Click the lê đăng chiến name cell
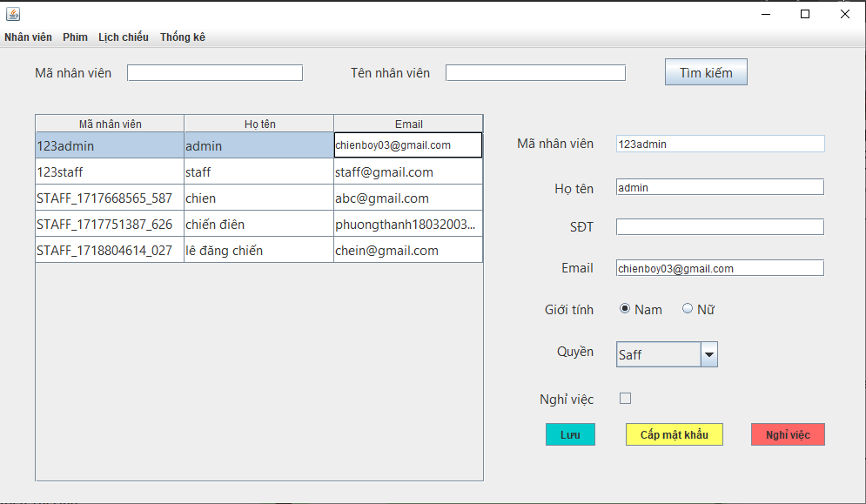The width and height of the screenshot is (866, 504). coord(259,250)
